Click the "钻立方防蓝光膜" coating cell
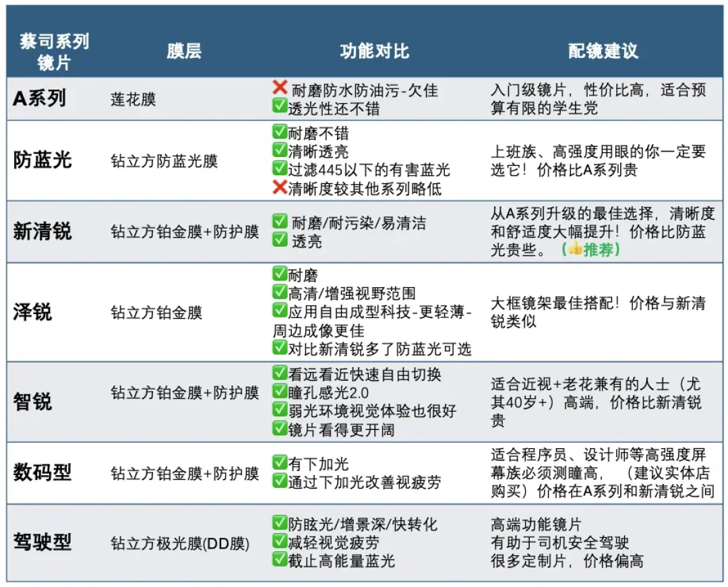The width and height of the screenshot is (728, 587). (x=164, y=161)
